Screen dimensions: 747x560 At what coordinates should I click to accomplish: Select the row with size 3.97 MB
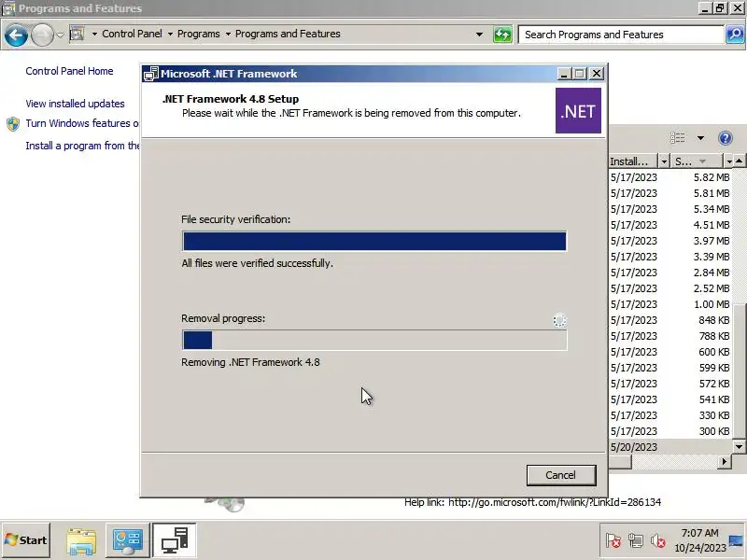(x=670, y=241)
